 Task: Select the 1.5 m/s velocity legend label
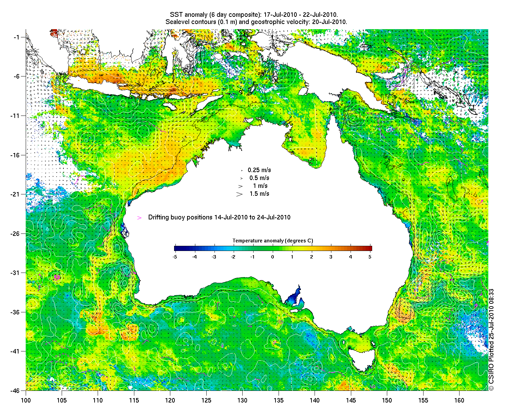coord(259,194)
